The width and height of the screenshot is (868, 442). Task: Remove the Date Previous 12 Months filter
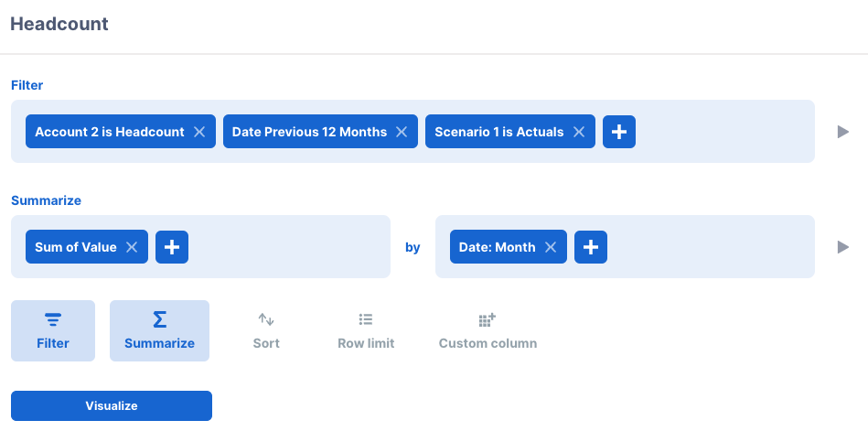tap(402, 132)
